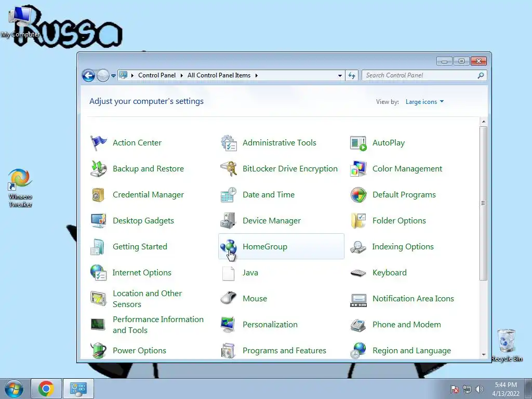Click the Action Center flag tray icon
This screenshot has width=532, height=399.
[455, 389]
